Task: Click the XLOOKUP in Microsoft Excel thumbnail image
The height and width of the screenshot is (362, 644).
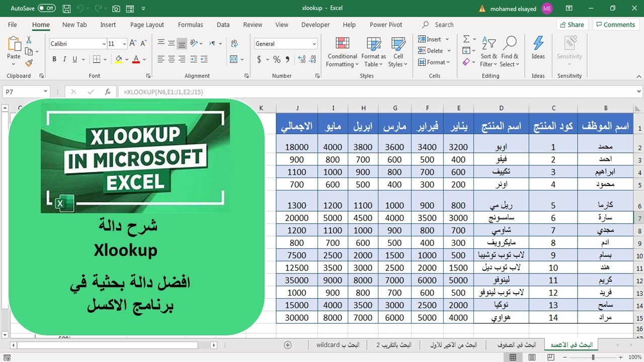Action: [135, 158]
